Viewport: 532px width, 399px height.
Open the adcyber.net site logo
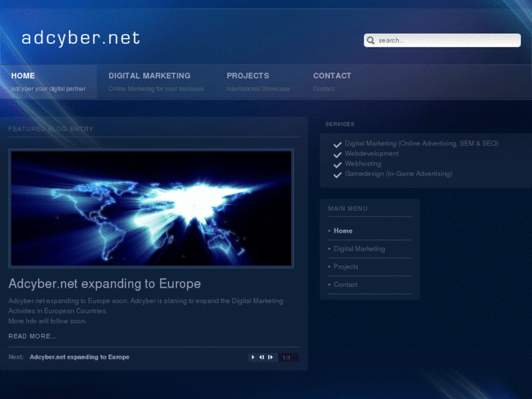[80, 37]
